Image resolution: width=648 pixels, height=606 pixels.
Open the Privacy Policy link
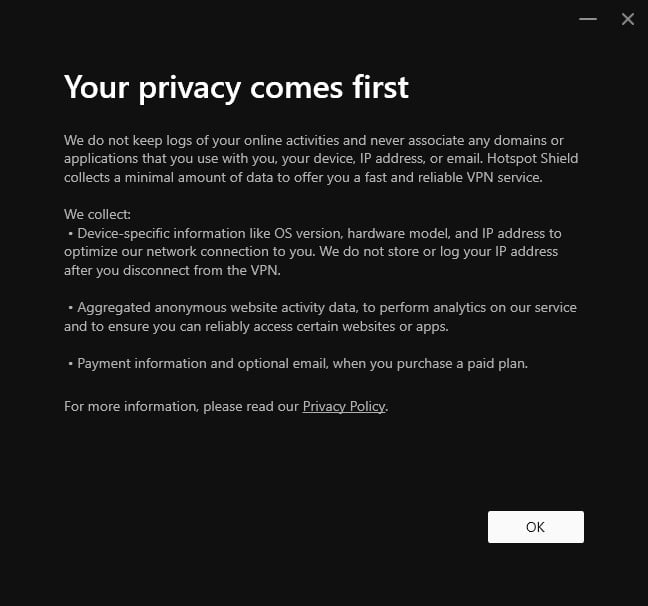coord(344,406)
